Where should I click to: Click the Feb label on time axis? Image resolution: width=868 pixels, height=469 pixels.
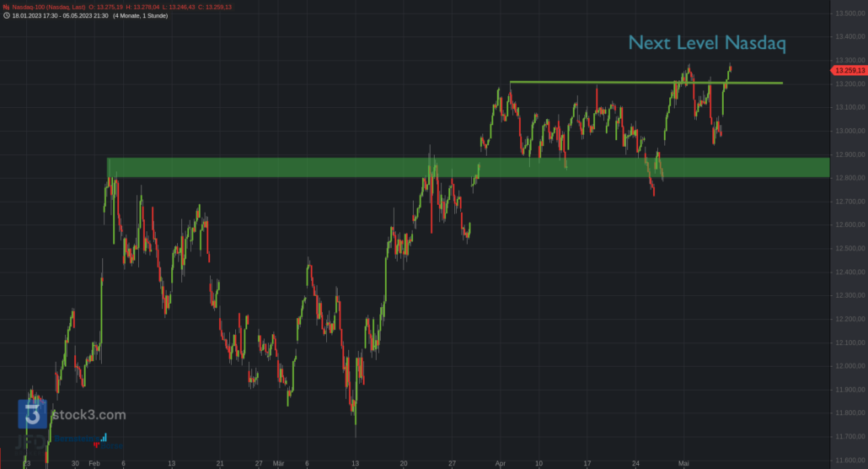point(94,463)
